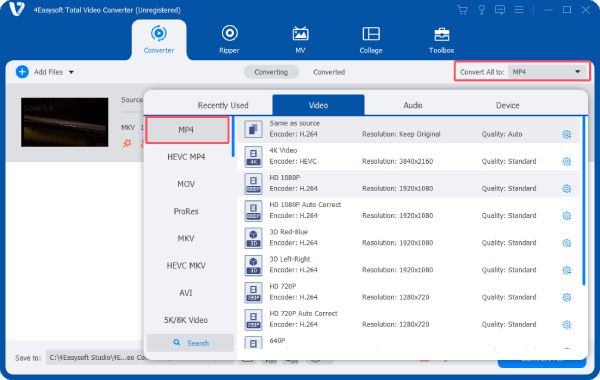Open settings gear for HD 1080P
Viewport: 600px width, 380px height.
[x=567, y=189]
